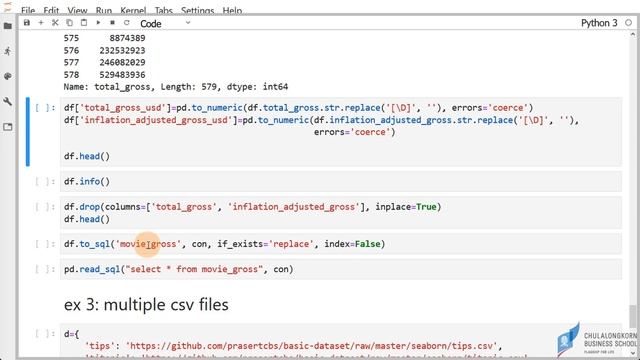This screenshot has width=640, height=360.
Task: Click the blue active-cell collapser bar
Action: (28, 131)
